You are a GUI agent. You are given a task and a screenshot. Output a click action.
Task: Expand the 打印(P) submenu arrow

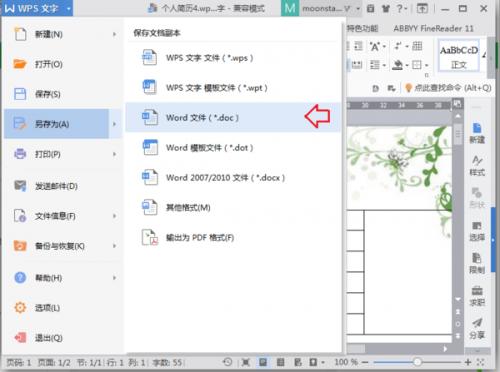[x=114, y=154]
